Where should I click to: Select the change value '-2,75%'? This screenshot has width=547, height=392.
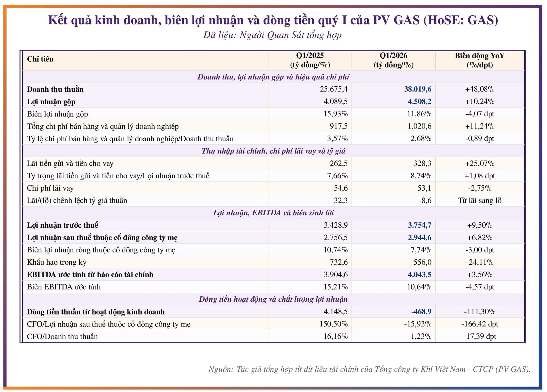pyautogui.click(x=480, y=188)
